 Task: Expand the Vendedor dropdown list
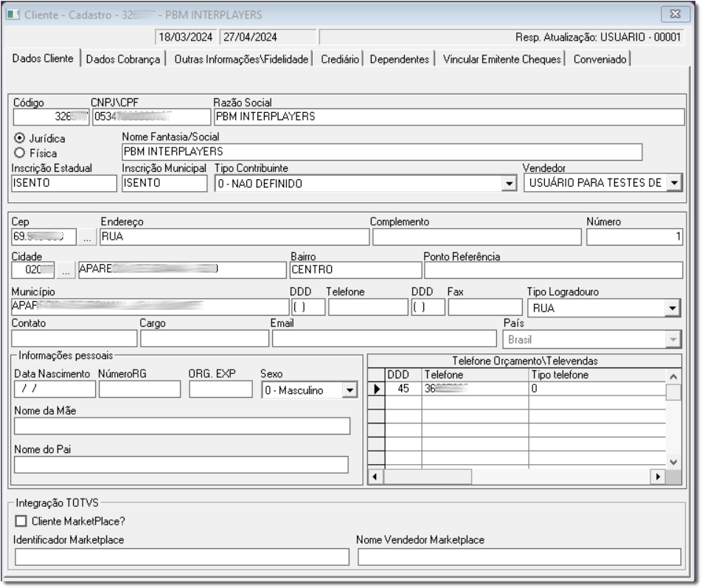(x=674, y=183)
